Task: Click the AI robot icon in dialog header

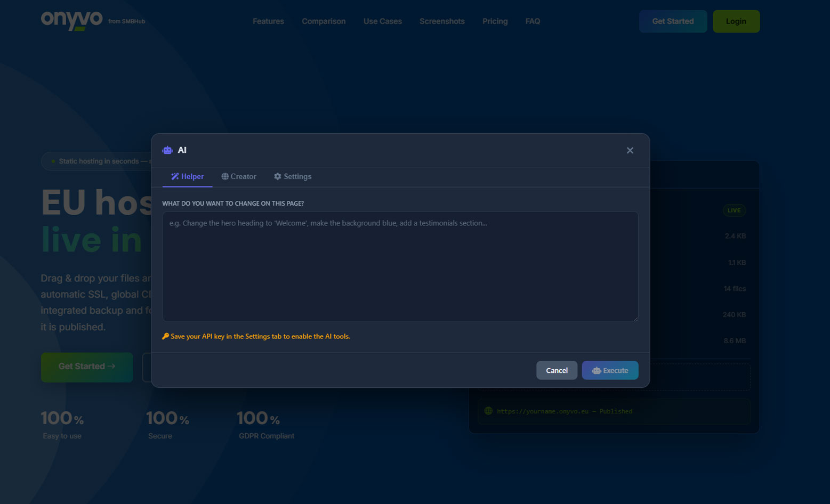Action: pos(167,150)
